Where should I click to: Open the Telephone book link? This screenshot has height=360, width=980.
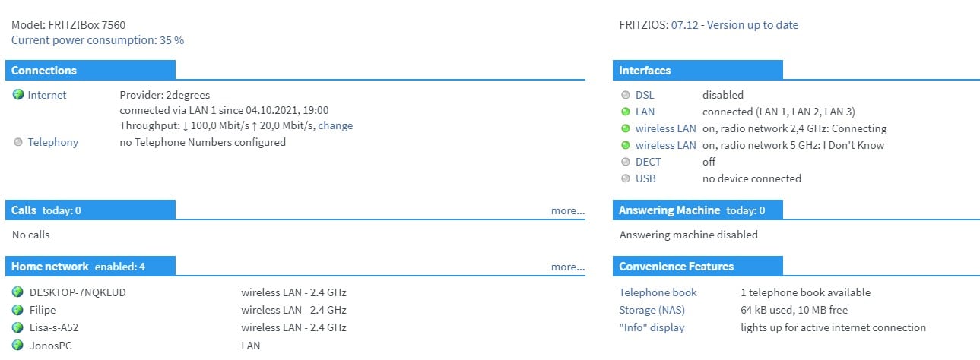click(x=658, y=292)
